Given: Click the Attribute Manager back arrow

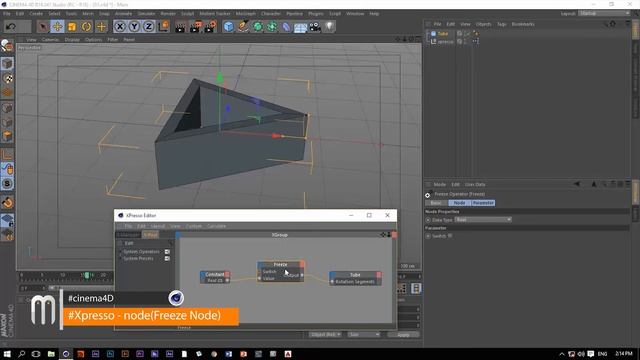Looking at the screenshot, I should click(x=577, y=184).
